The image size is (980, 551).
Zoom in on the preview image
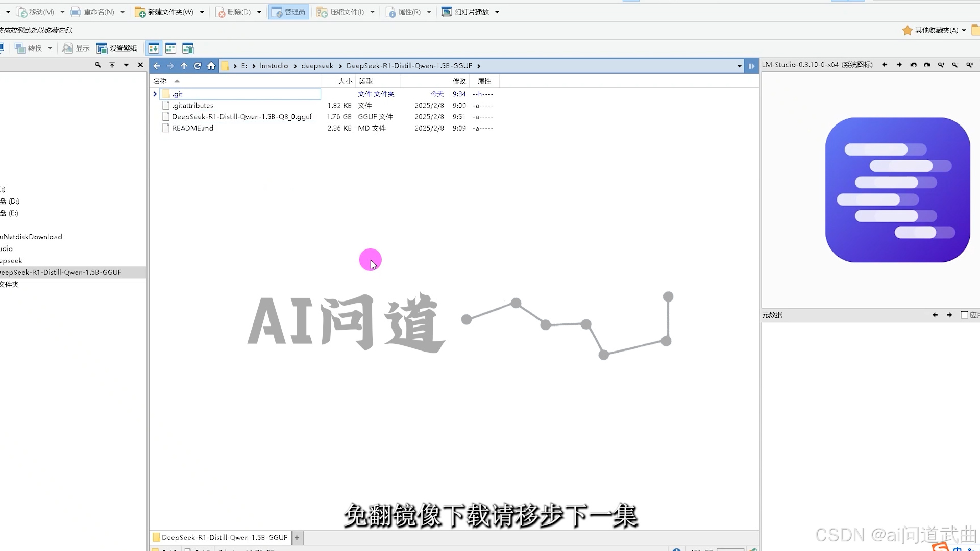click(x=941, y=65)
